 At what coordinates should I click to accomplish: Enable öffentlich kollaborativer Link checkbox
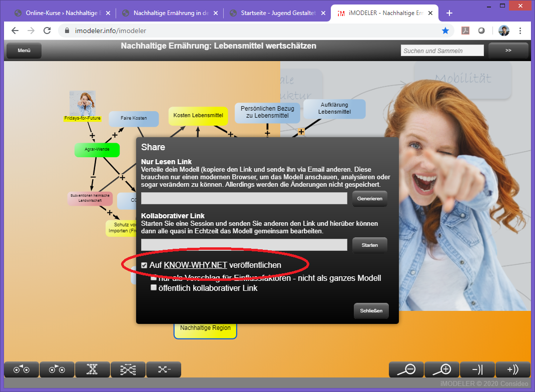coord(154,287)
